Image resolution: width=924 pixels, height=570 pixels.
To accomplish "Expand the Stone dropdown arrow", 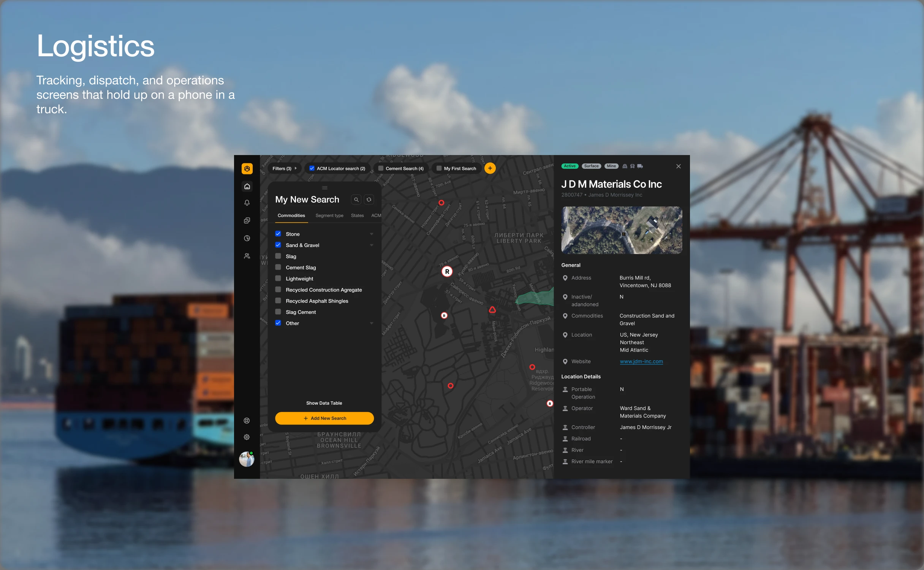I will click(372, 234).
